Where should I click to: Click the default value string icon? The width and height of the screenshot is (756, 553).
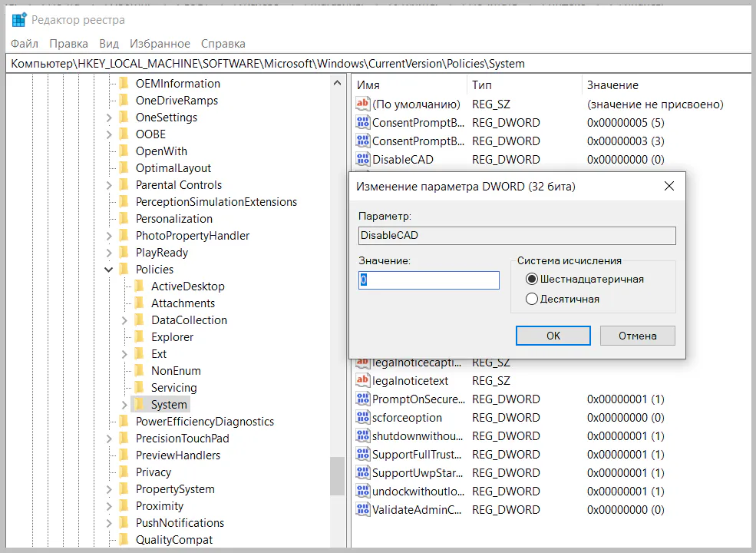(363, 104)
